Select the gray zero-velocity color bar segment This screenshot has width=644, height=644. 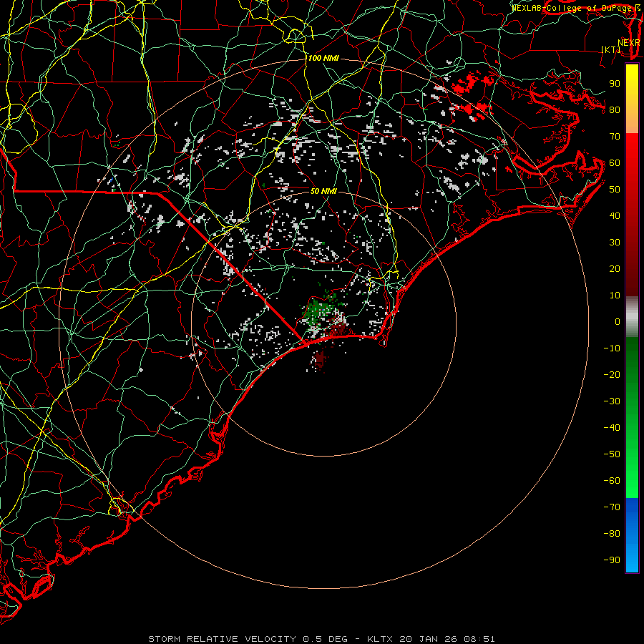(x=632, y=317)
